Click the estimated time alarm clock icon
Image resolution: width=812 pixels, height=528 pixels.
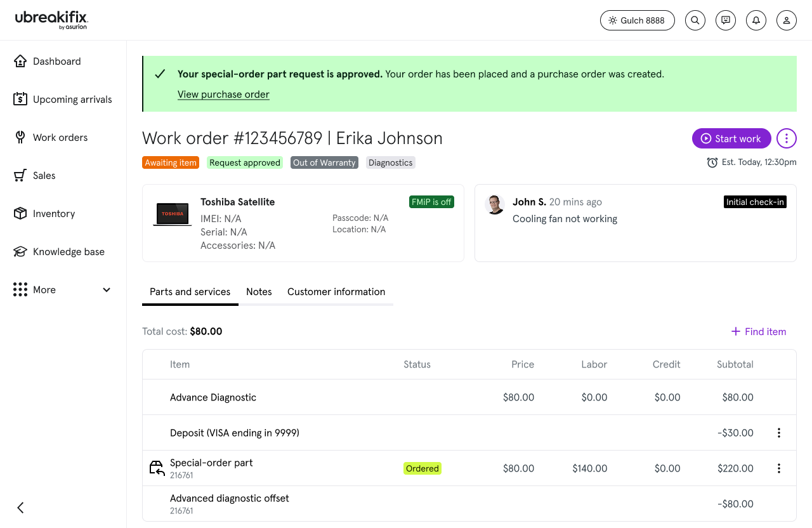tap(712, 162)
